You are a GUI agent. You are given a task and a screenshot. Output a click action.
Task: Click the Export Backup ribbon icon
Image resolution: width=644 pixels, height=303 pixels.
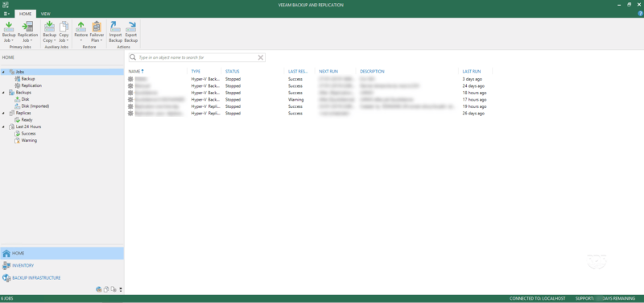tap(131, 27)
